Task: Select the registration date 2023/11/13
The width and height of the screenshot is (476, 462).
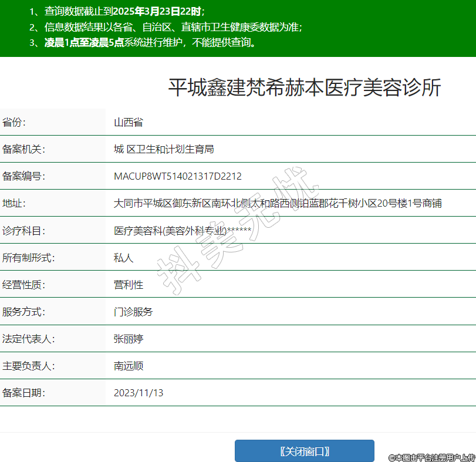Action: (x=139, y=393)
